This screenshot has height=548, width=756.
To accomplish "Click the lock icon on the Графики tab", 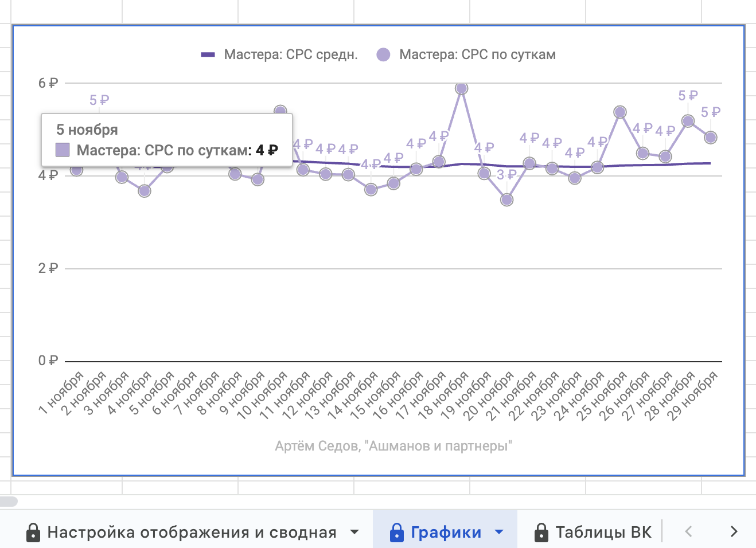I will (396, 532).
